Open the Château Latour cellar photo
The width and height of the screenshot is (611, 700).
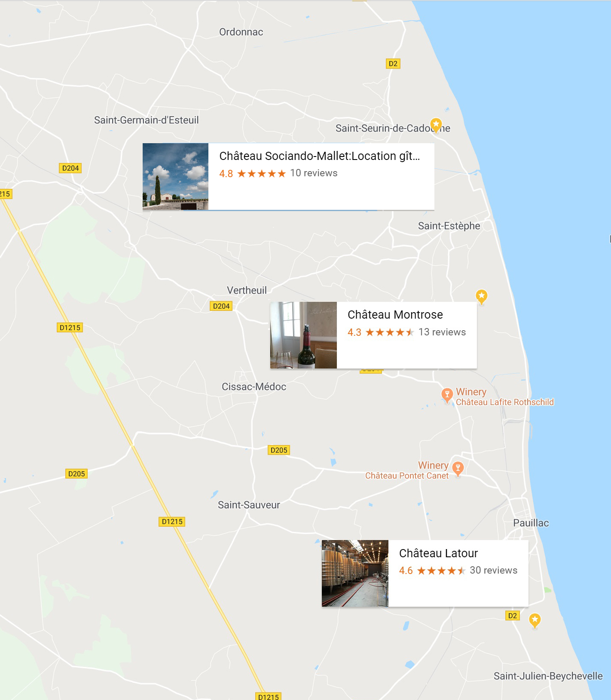tap(355, 574)
